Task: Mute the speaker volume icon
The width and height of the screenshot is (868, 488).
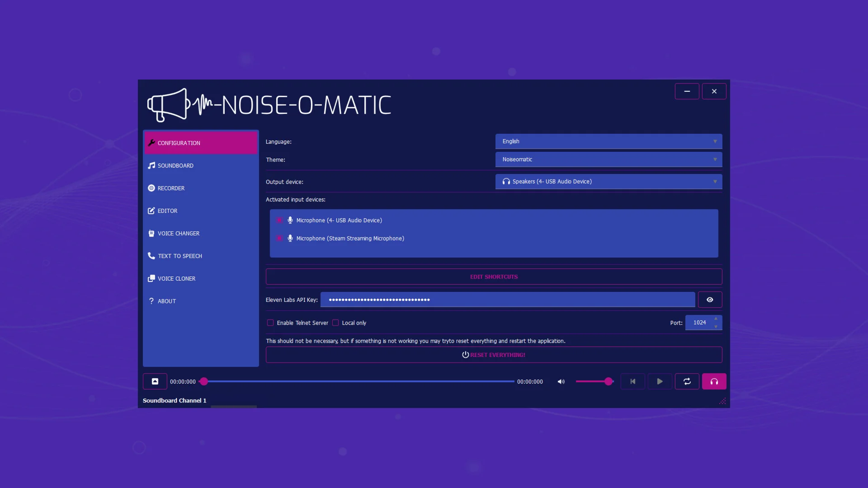Action: pyautogui.click(x=561, y=381)
